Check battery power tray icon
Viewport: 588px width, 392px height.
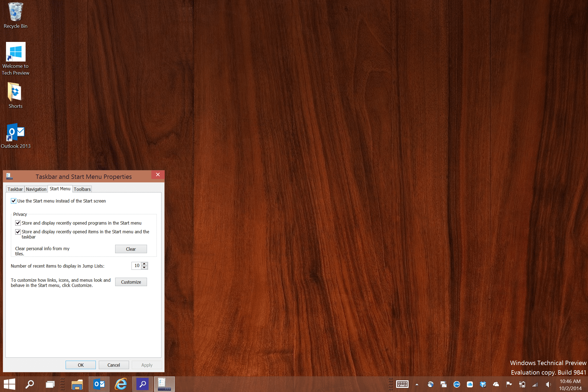pyautogui.click(x=522, y=384)
